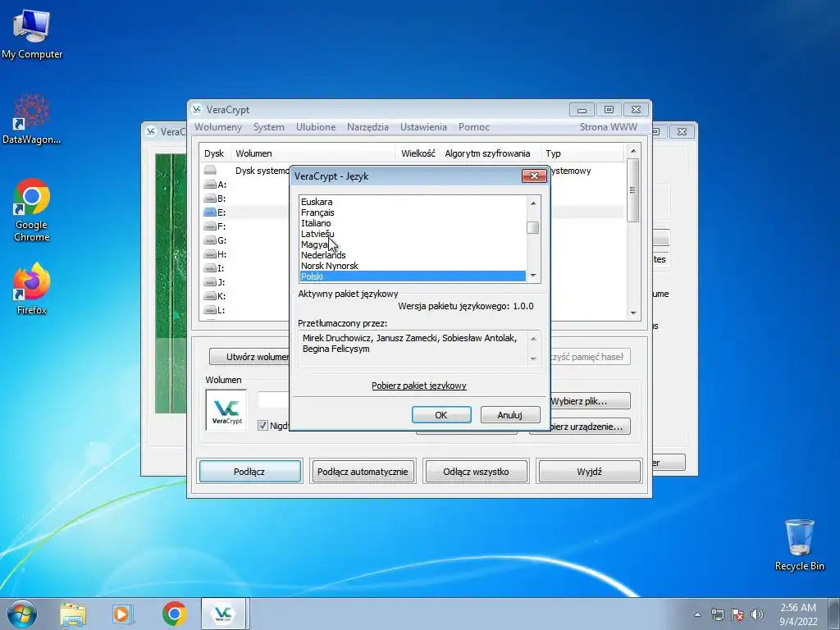840x630 pixels.
Task: Click the VeraCrypt logo in Wolumen section
Action: click(226, 410)
